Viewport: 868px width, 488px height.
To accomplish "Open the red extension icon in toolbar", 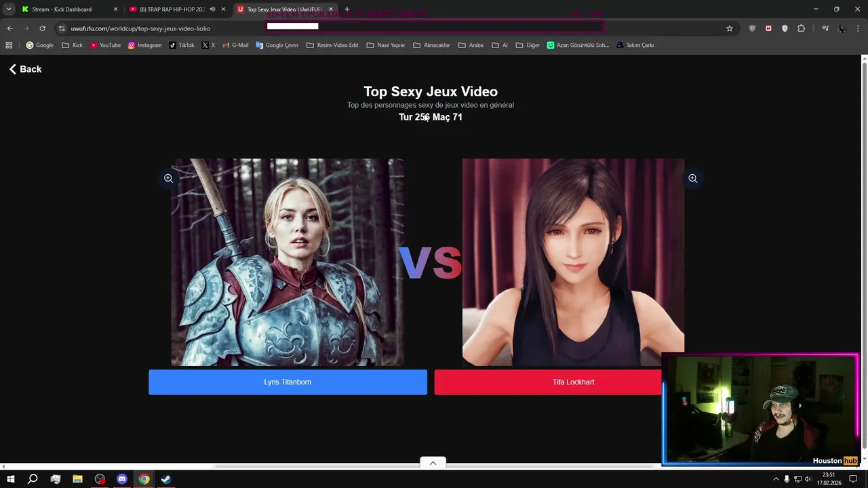I will tap(768, 28).
